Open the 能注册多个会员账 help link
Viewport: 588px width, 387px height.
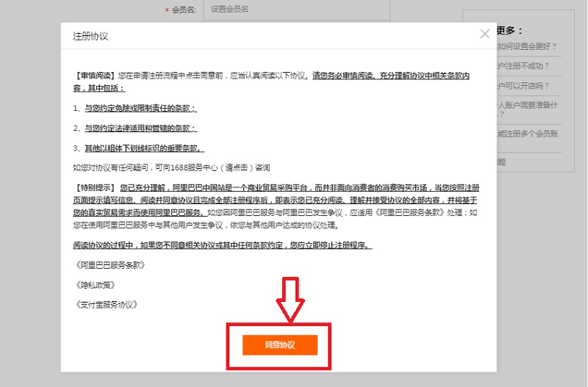point(527,134)
